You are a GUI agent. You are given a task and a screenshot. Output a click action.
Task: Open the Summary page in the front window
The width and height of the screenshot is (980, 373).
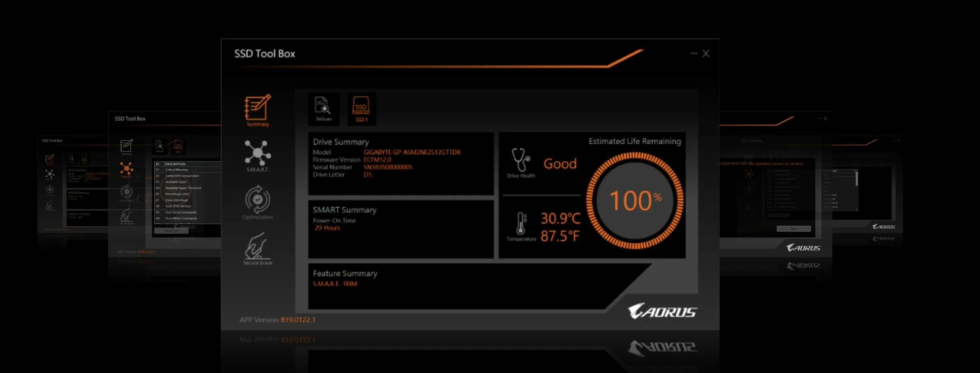point(258,110)
